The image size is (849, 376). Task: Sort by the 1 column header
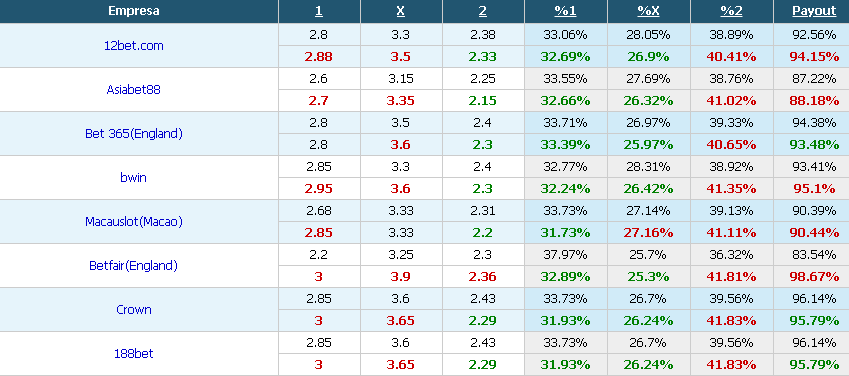coord(319,11)
